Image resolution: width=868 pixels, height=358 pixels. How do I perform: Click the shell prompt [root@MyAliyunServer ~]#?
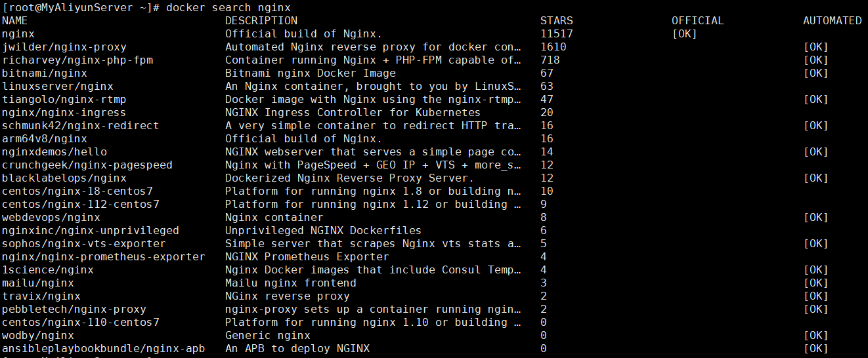(x=81, y=7)
